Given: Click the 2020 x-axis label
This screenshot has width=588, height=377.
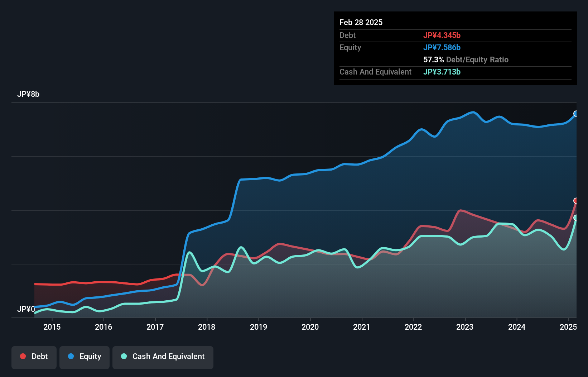Looking at the screenshot, I should pyautogui.click(x=310, y=327).
